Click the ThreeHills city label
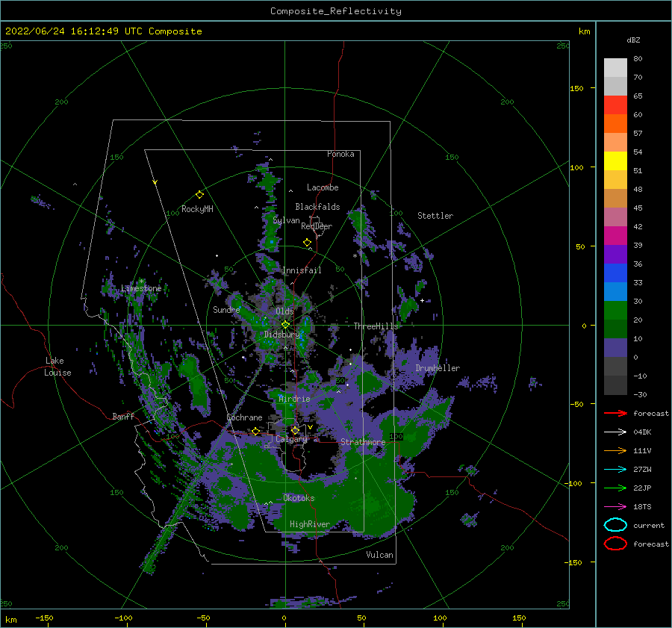This screenshot has height=628, width=672. pyautogui.click(x=376, y=326)
